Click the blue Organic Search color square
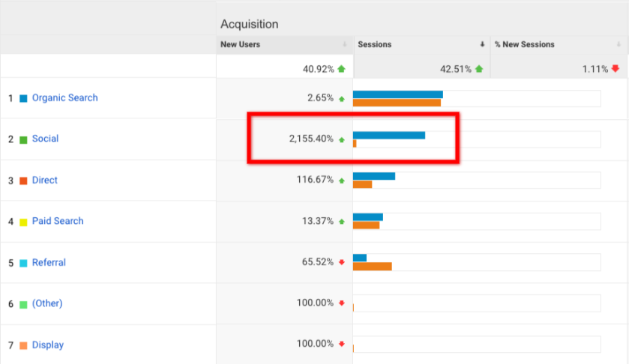This screenshot has width=629, height=364. click(x=23, y=98)
